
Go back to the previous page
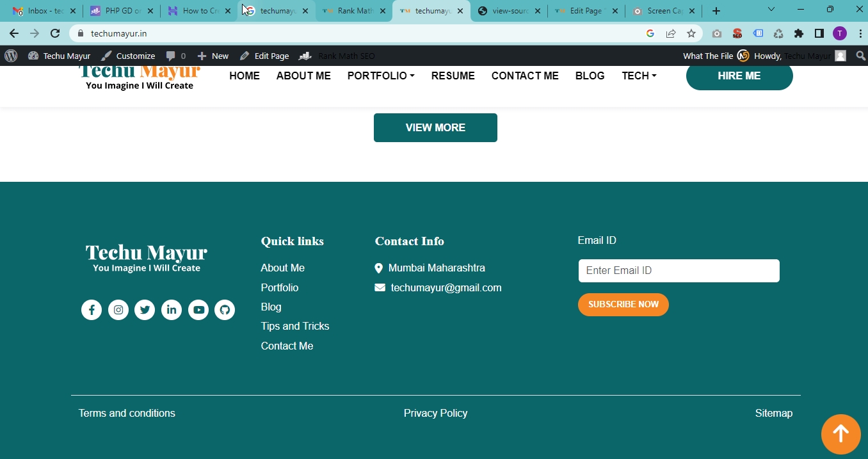(x=14, y=33)
